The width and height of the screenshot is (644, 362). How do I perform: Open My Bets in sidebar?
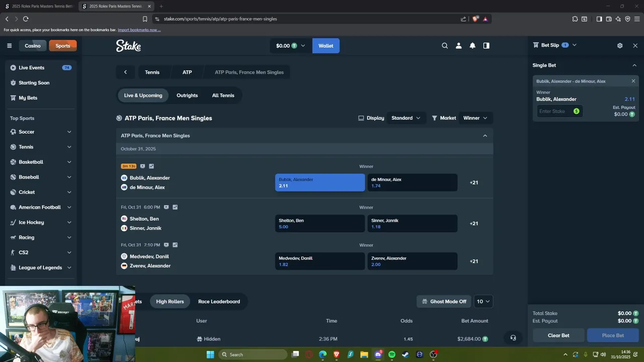click(x=41, y=98)
